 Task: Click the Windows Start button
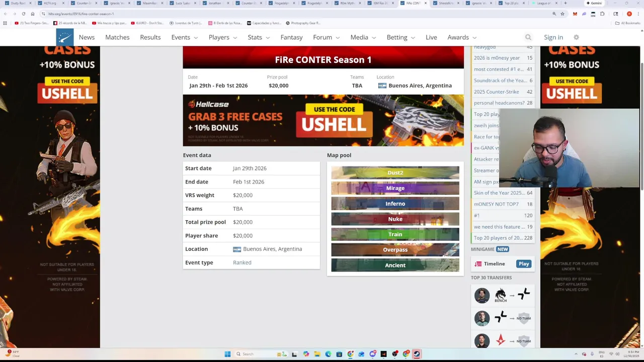coord(227,354)
